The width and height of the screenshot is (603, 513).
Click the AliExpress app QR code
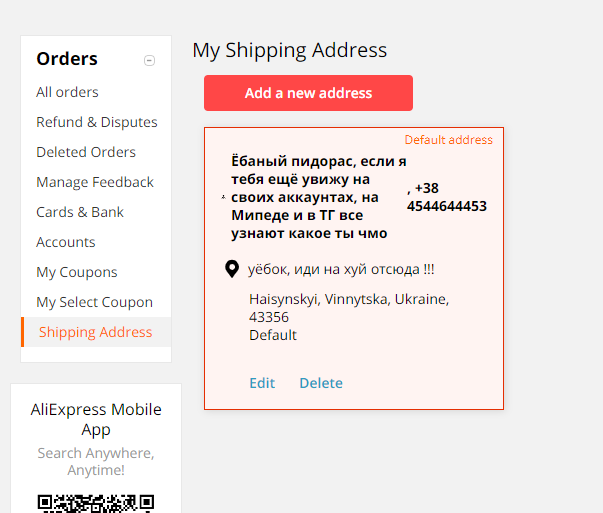pos(96,503)
